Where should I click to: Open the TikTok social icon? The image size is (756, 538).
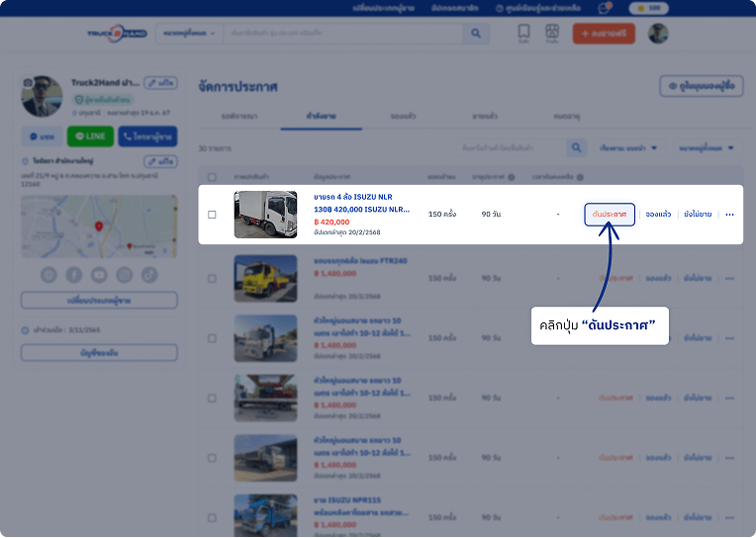click(x=149, y=275)
